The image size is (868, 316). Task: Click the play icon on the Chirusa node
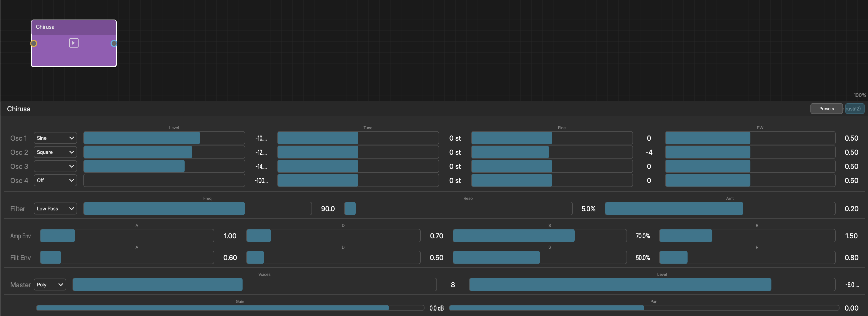[x=74, y=43]
